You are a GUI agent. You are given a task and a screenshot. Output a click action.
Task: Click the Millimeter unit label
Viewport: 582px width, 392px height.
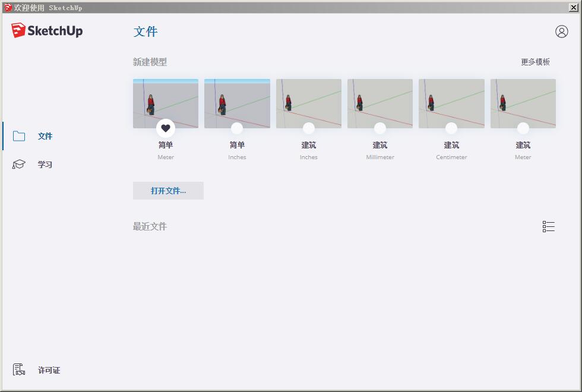[380, 157]
